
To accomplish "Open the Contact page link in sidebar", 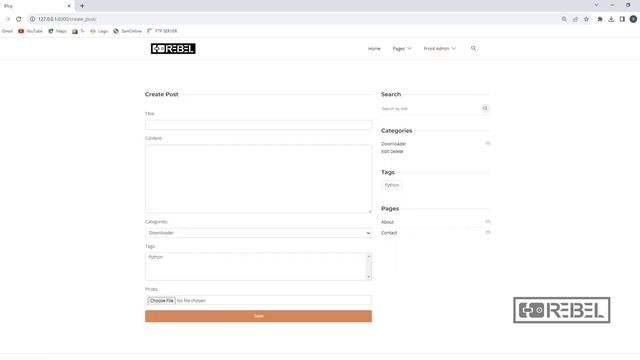I will 389,233.
